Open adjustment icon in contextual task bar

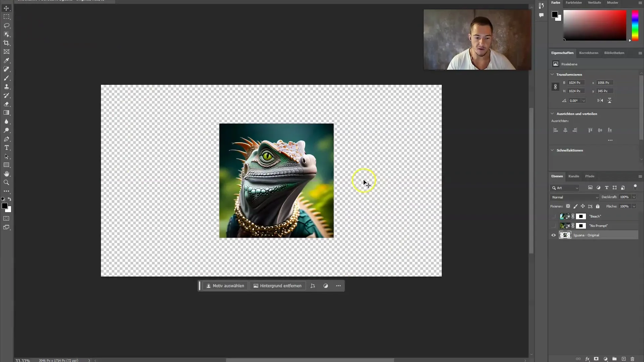click(325, 286)
